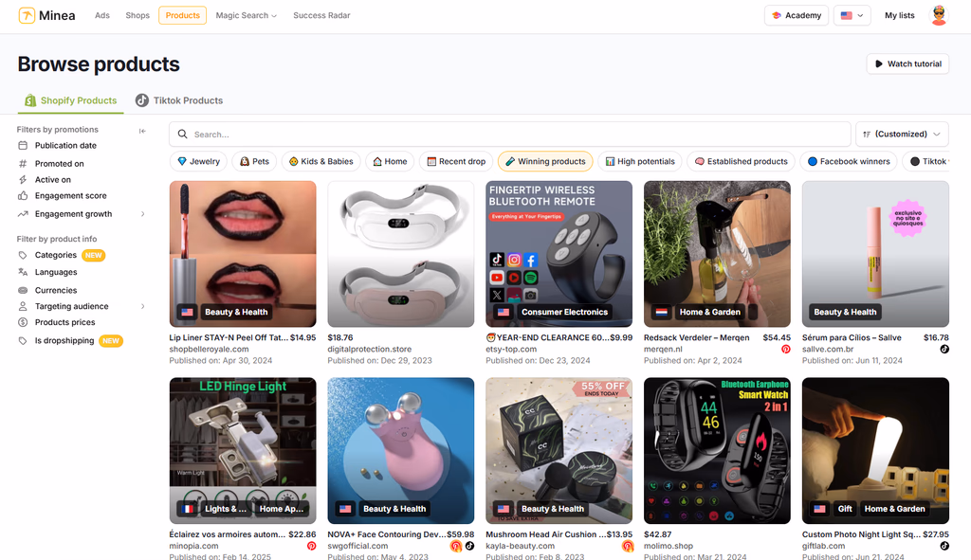Screen dimensions: 971x560
Task: Toggle the Winning products filter
Action: [x=545, y=161]
